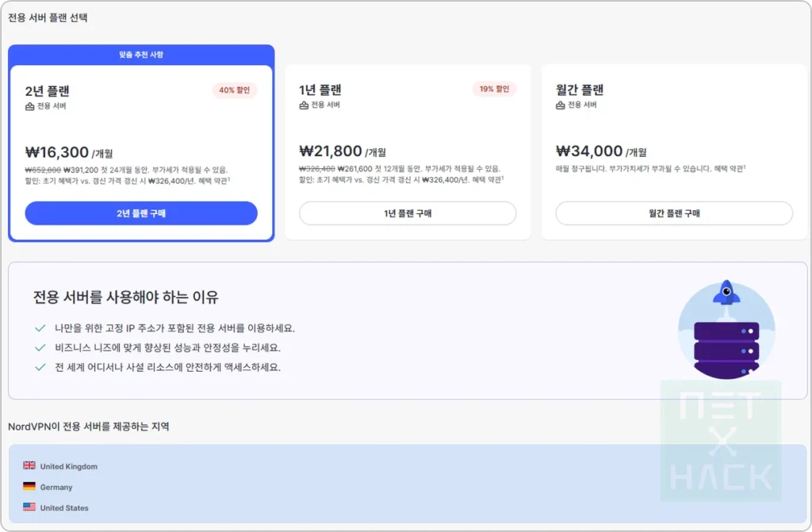Click the server icon under 1년 플랜
This screenshot has width=812, height=532.
coord(304,105)
